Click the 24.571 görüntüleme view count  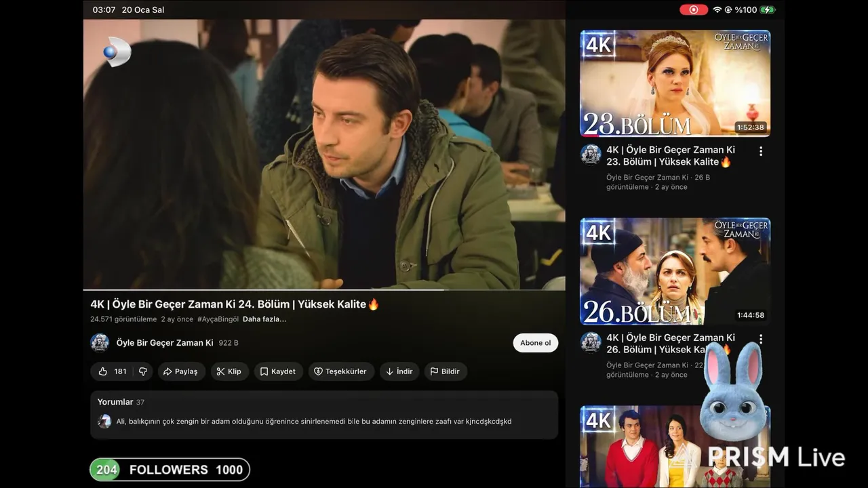(123, 319)
